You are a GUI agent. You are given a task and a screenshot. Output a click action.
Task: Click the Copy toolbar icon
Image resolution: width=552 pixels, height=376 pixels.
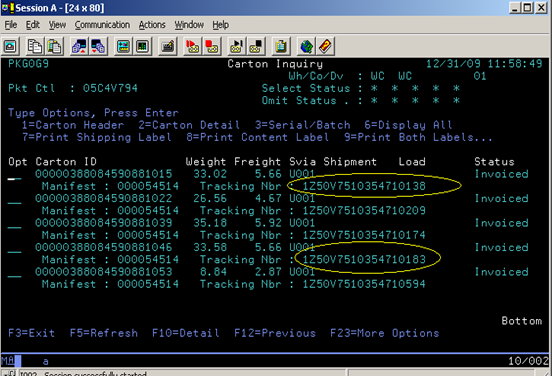coord(35,46)
